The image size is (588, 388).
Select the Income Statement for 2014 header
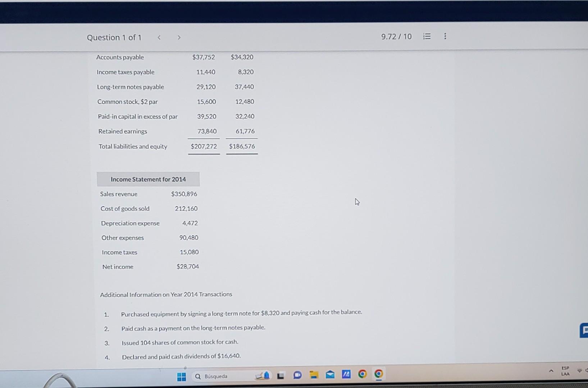(148, 179)
